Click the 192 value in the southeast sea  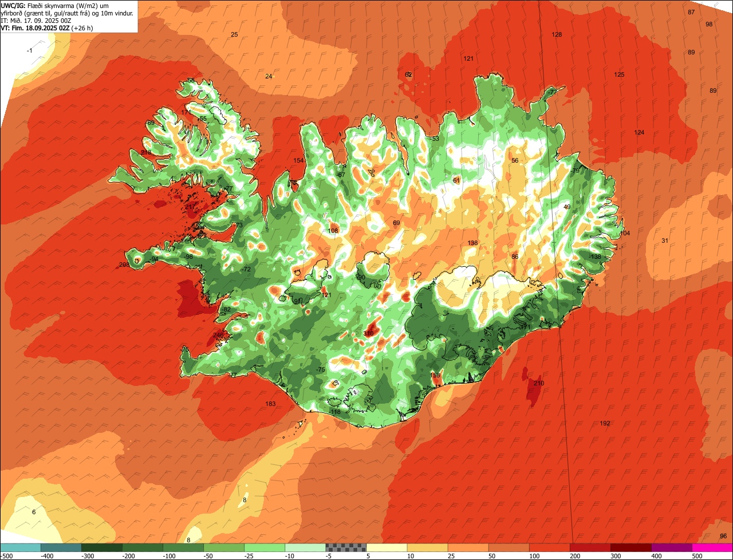605,423
